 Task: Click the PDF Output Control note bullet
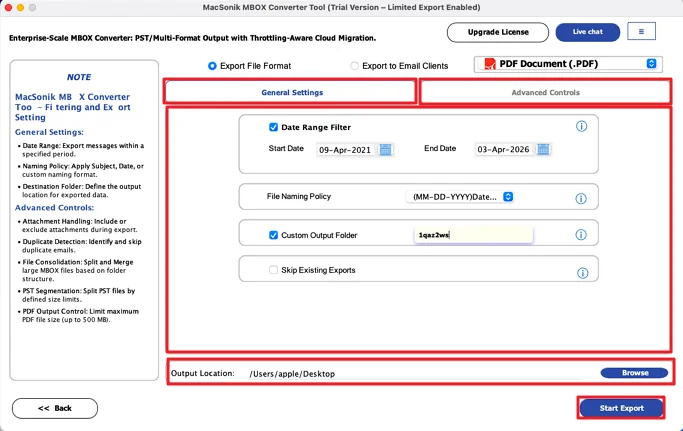[81, 316]
